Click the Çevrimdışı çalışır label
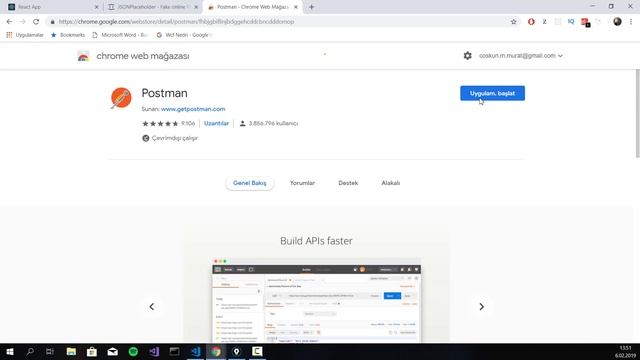 170,138
